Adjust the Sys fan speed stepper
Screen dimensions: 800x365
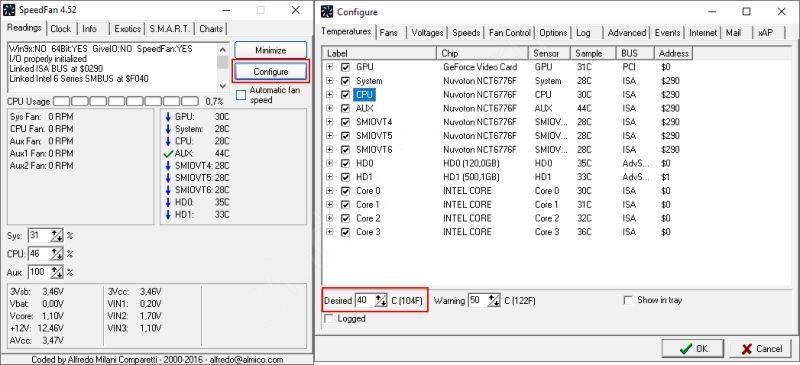(x=57, y=236)
